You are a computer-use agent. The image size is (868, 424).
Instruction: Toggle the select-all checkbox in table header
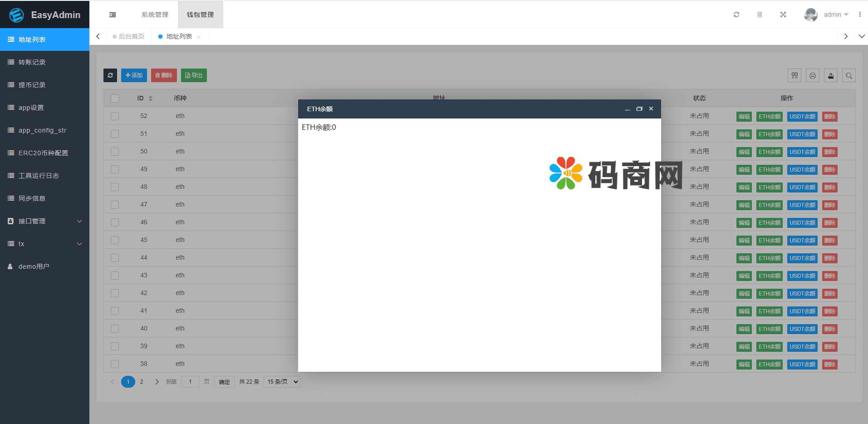115,99
